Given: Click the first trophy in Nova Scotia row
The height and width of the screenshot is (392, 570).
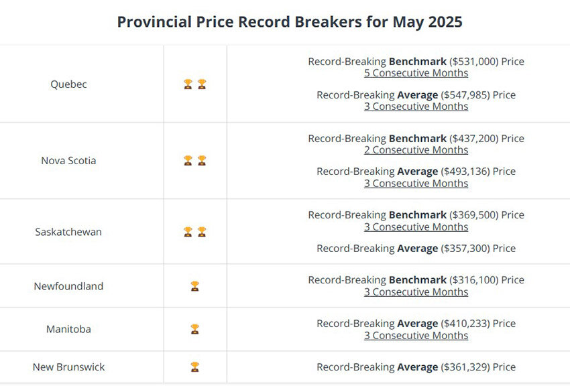Looking at the screenshot, I should coord(188,161).
